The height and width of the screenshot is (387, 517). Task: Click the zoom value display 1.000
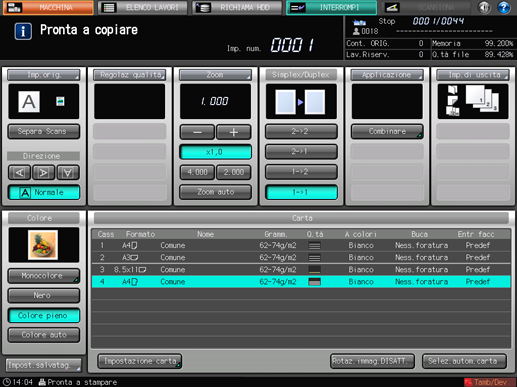pos(215,101)
